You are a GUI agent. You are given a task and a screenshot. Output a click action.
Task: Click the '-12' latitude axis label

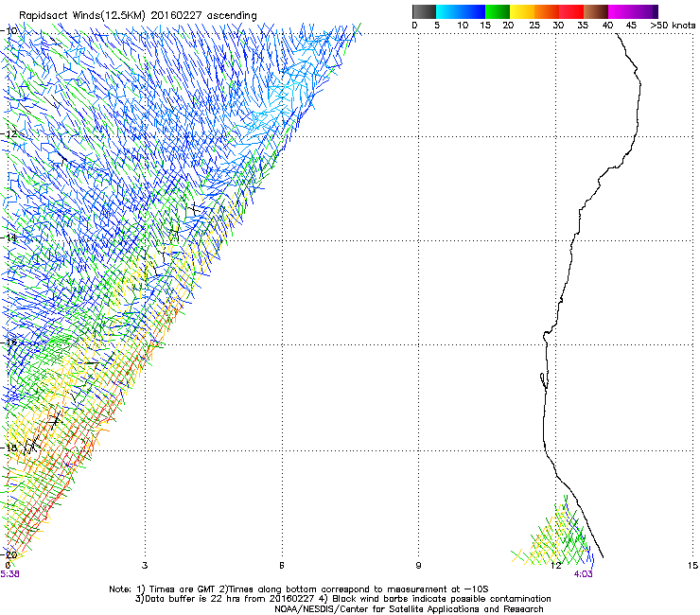pyautogui.click(x=9, y=134)
